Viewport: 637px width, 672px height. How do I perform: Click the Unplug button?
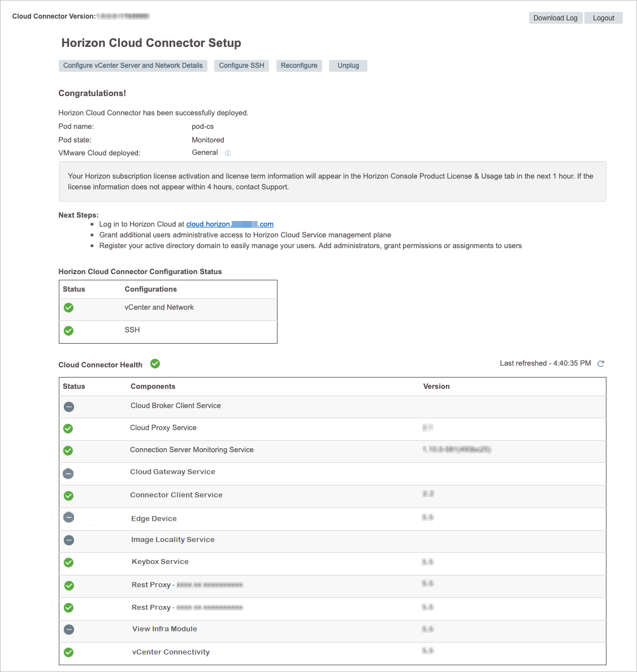[x=348, y=66]
